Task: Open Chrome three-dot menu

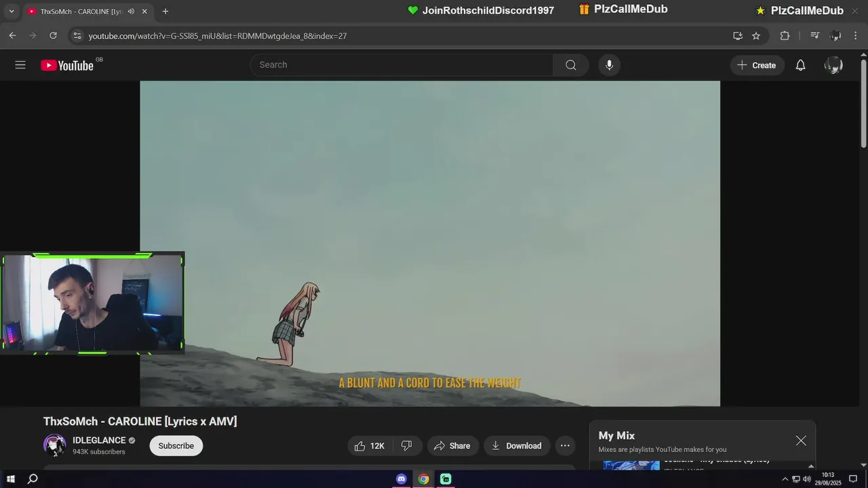Action: [x=855, y=36]
